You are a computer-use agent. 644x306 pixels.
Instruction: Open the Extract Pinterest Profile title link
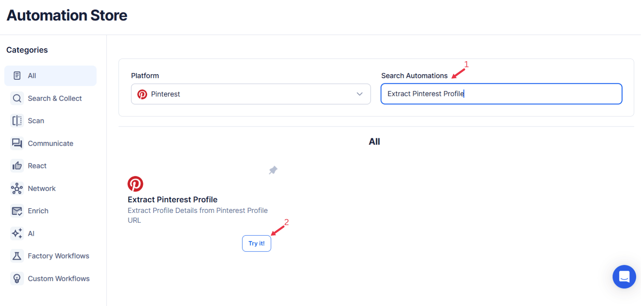tap(172, 199)
